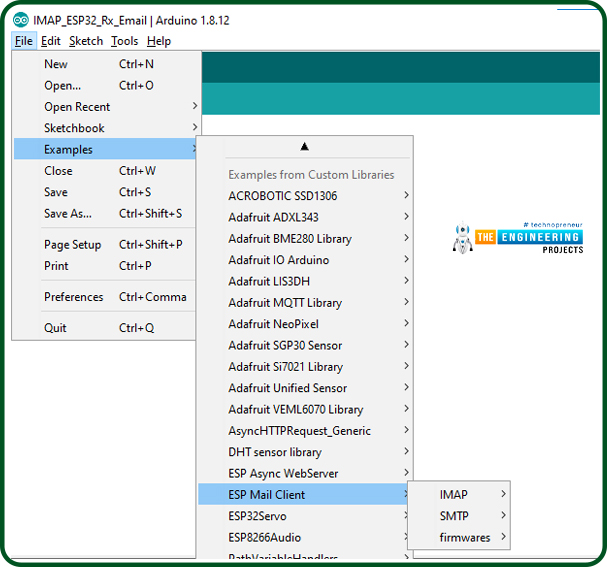Expand ACROBOTIC SSD1306 examples
The height and width of the screenshot is (567, 607).
pyautogui.click(x=305, y=195)
